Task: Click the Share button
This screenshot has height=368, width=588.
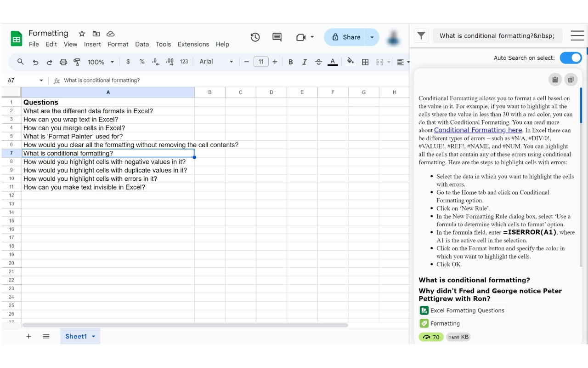Action: pos(346,37)
